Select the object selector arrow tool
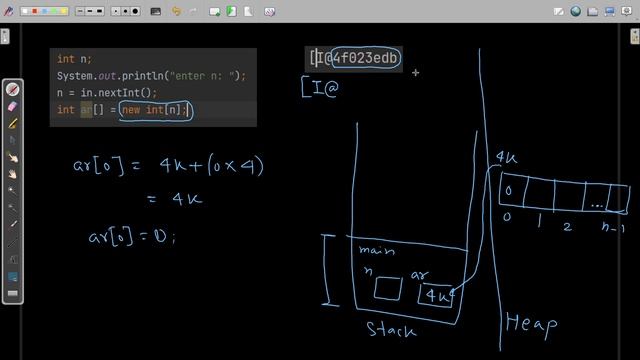This screenshot has width=640, height=360. pos(13,140)
